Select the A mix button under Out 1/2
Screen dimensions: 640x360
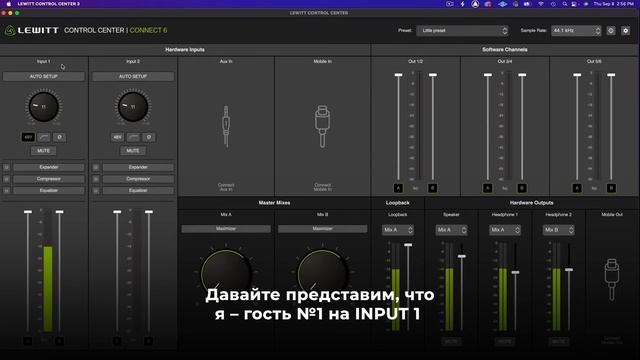click(398, 188)
